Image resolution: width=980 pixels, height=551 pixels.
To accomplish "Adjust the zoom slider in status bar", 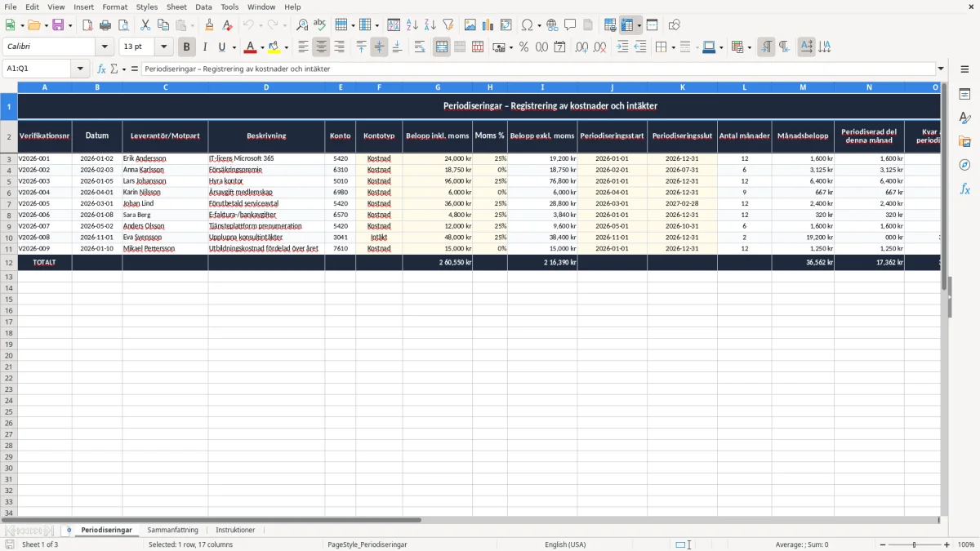I will pyautogui.click(x=915, y=544).
